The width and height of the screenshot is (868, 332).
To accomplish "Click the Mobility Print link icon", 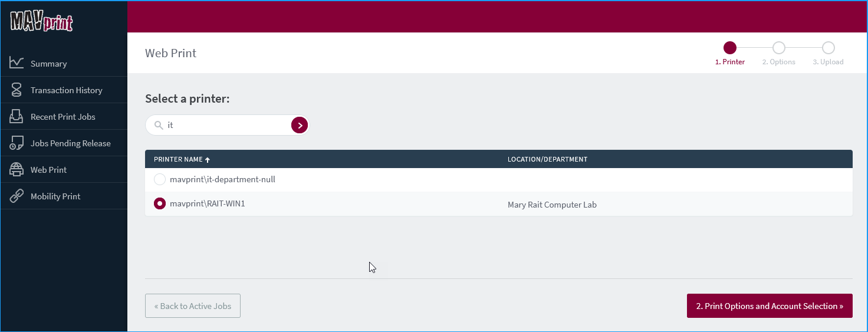I will 17,196.
